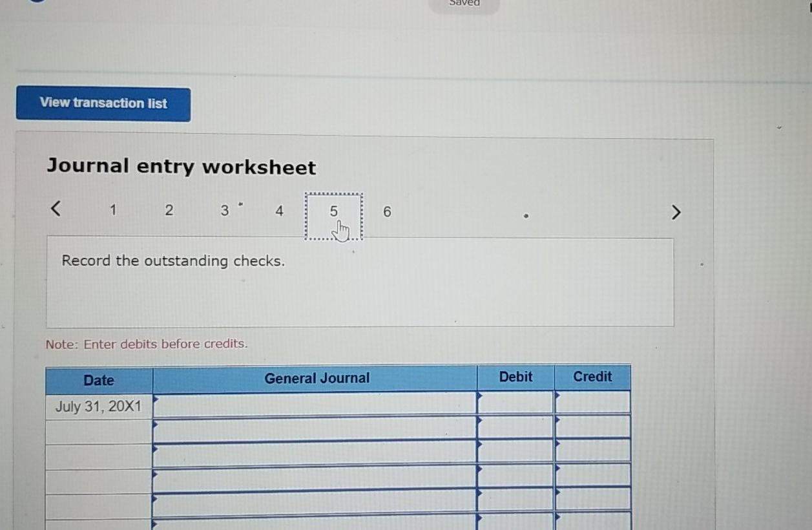Click Debit cell in July 31 row
812x530 pixels.
pos(515,402)
